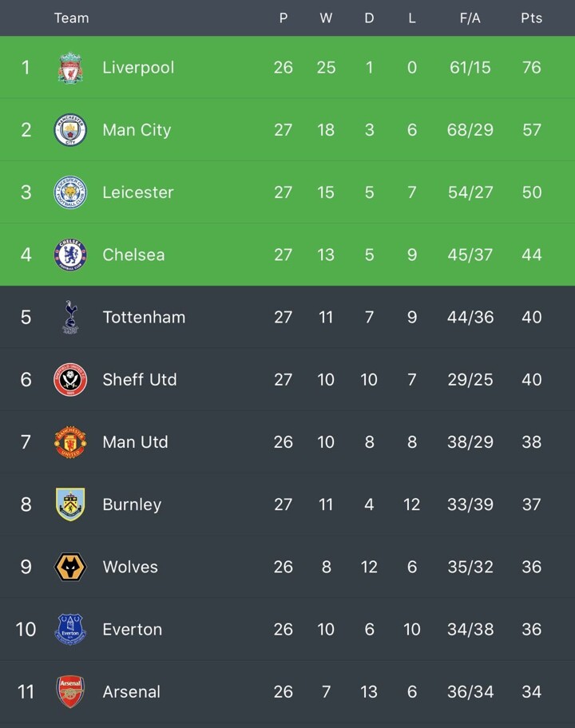Tap the Burnley club crest
The width and height of the screenshot is (575, 728).
(70, 504)
